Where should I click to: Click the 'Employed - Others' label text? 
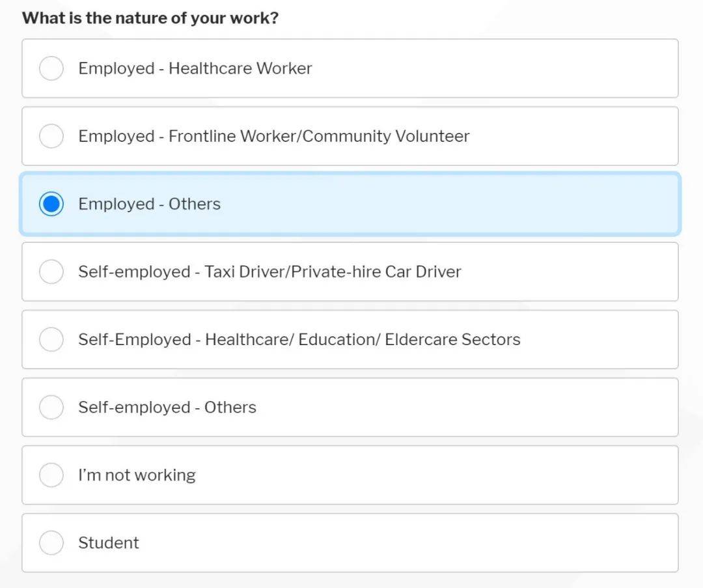click(x=149, y=204)
